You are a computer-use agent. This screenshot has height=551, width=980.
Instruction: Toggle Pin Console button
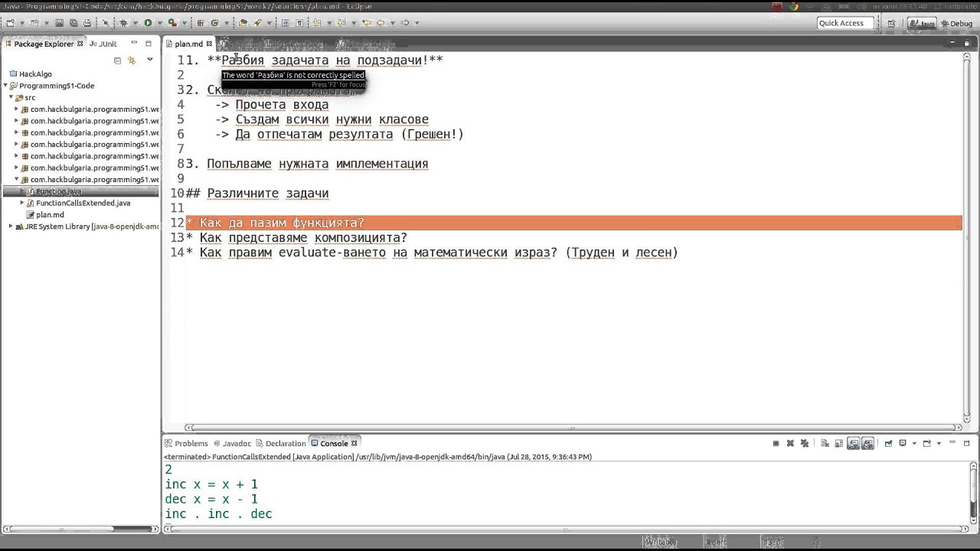point(888,443)
